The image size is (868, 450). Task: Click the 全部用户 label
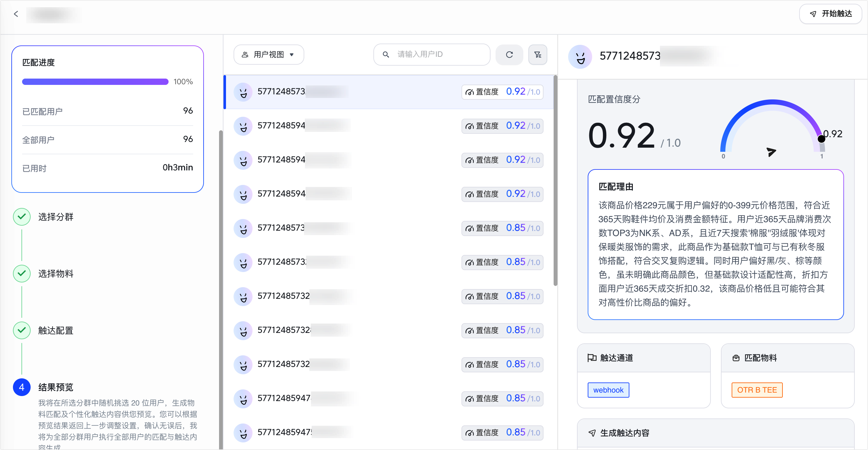pos(39,140)
